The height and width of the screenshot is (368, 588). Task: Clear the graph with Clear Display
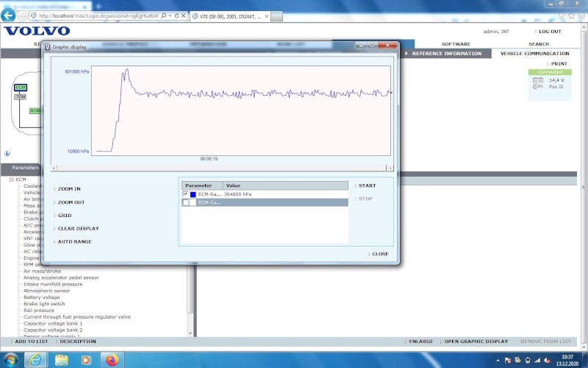[78, 229]
